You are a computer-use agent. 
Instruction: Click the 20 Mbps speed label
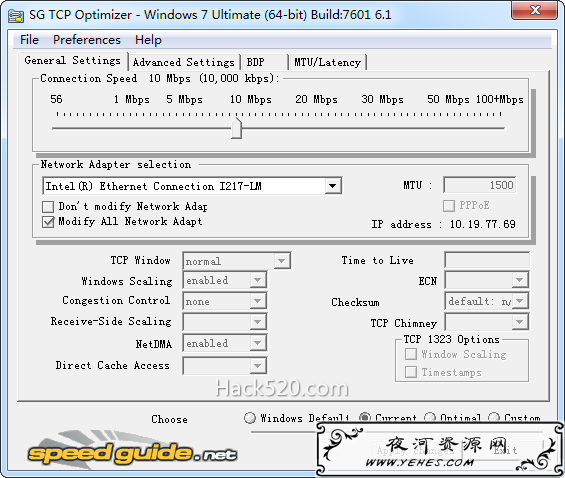316,99
